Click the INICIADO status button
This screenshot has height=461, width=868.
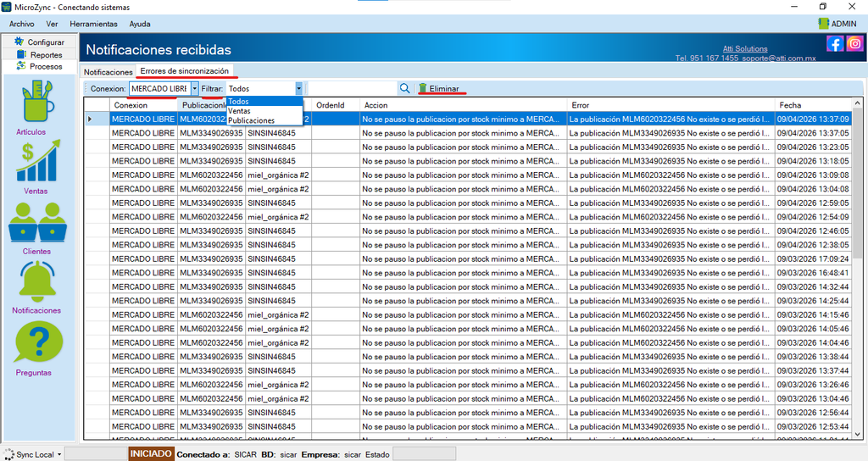[x=151, y=454]
